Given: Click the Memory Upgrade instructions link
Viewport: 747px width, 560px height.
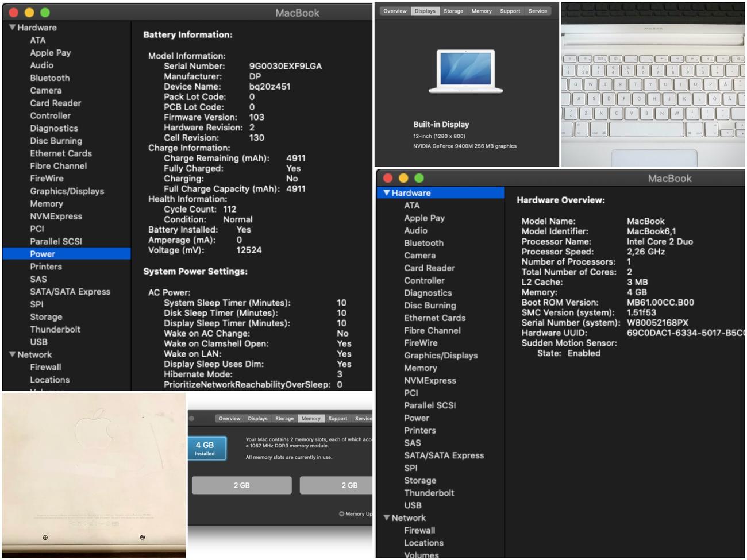Looking at the screenshot, I should click(x=356, y=514).
